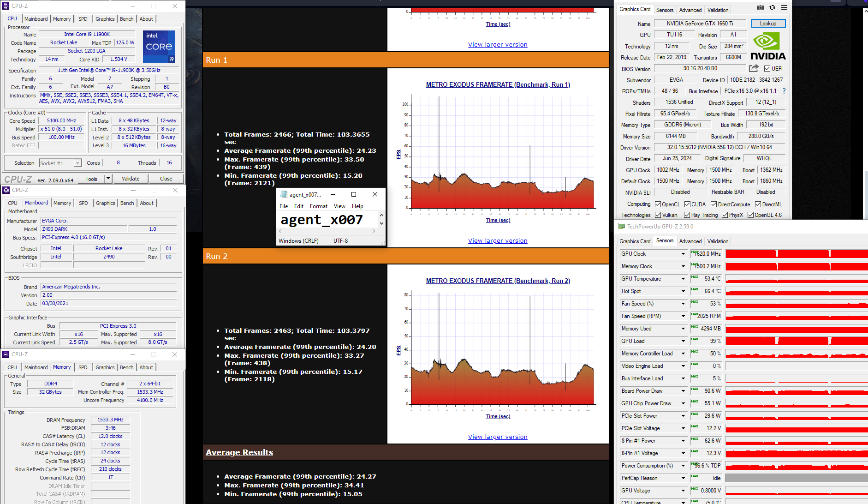Open Metro Exodus Framerate Run 2 chart link
The width and height of the screenshot is (868, 504).
pos(498,281)
